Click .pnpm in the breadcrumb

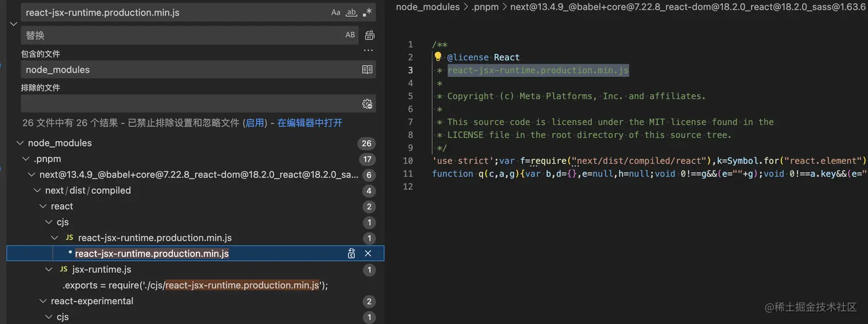tap(485, 7)
